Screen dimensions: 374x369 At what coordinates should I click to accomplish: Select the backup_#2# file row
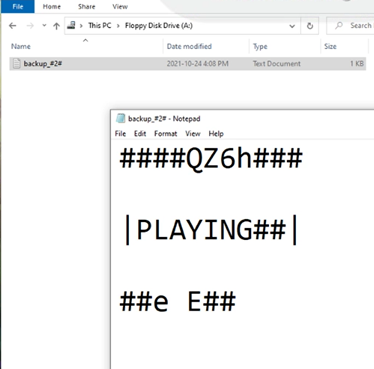188,64
